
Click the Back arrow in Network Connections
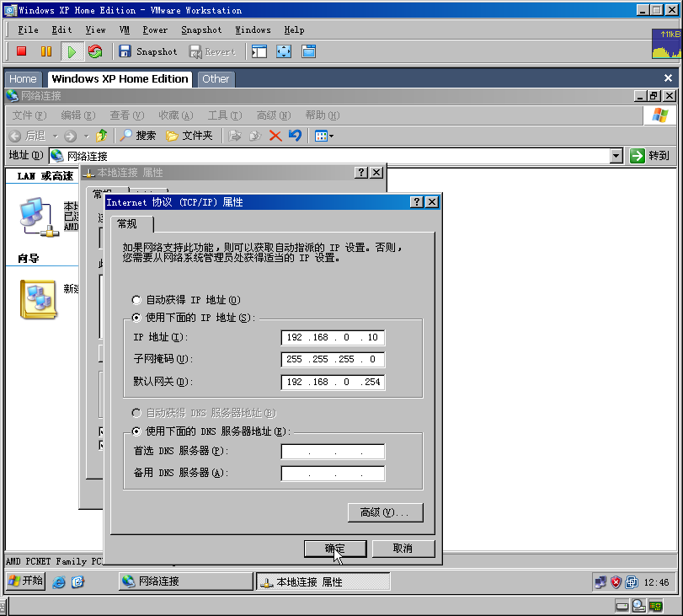[x=15, y=136]
